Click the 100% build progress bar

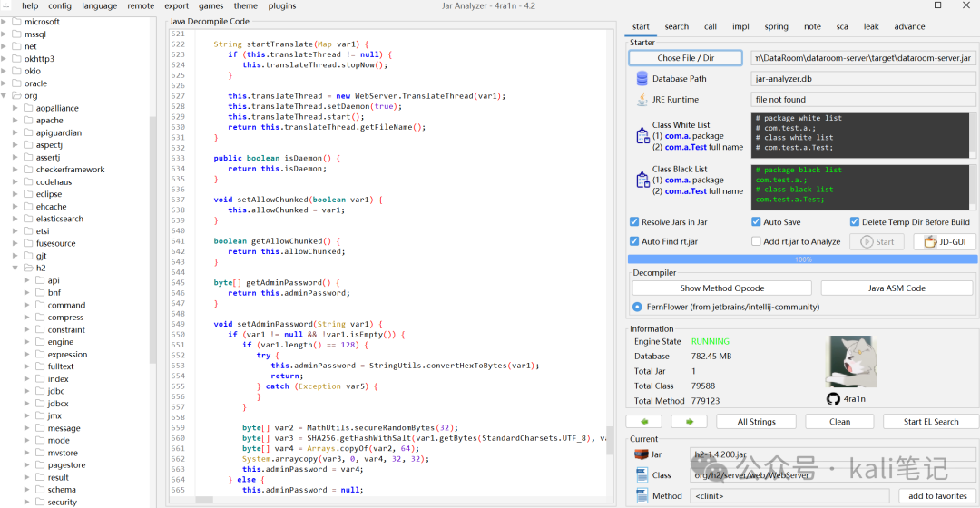pos(802,259)
